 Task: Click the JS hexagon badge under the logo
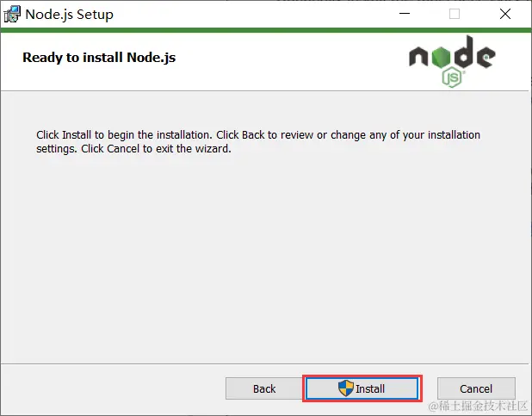click(x=452, y=78)
